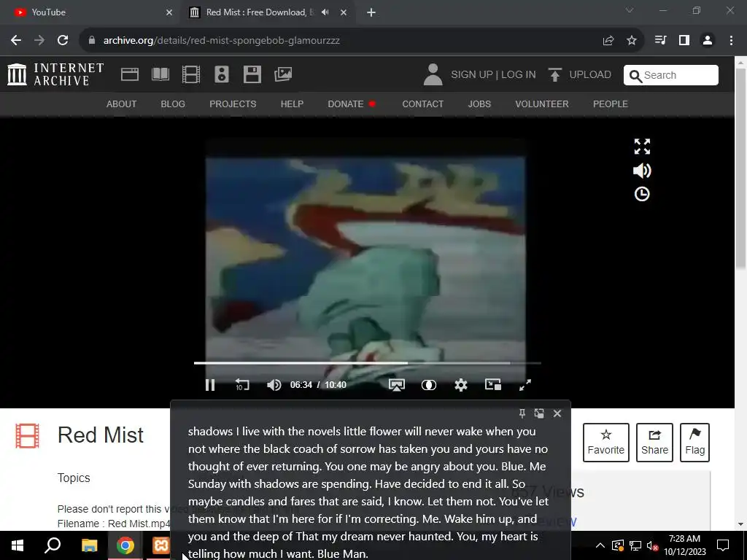Open the Windows Start menu
The image size is (747, 560).
[x=18, y=545]
